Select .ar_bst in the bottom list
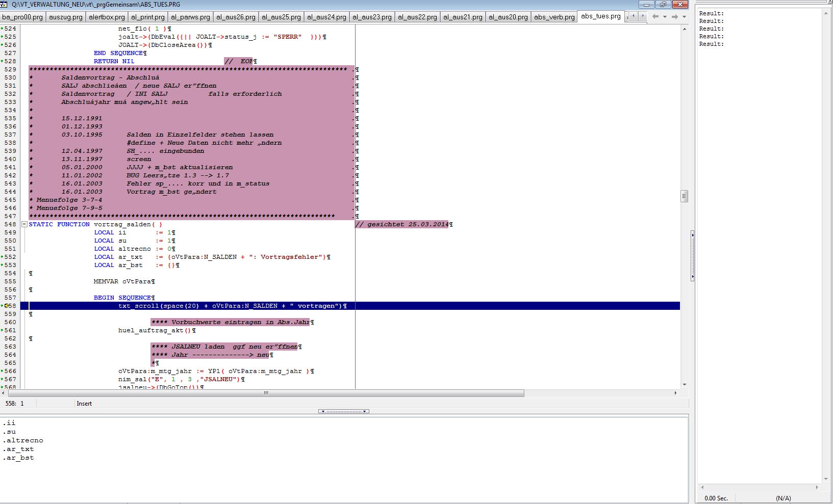Screen dimensions: 833x504 point(18,458)
